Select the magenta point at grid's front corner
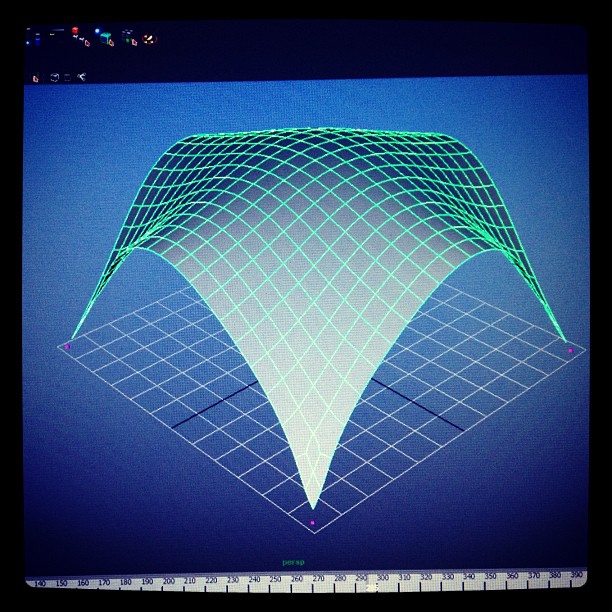 click(313, 523)
